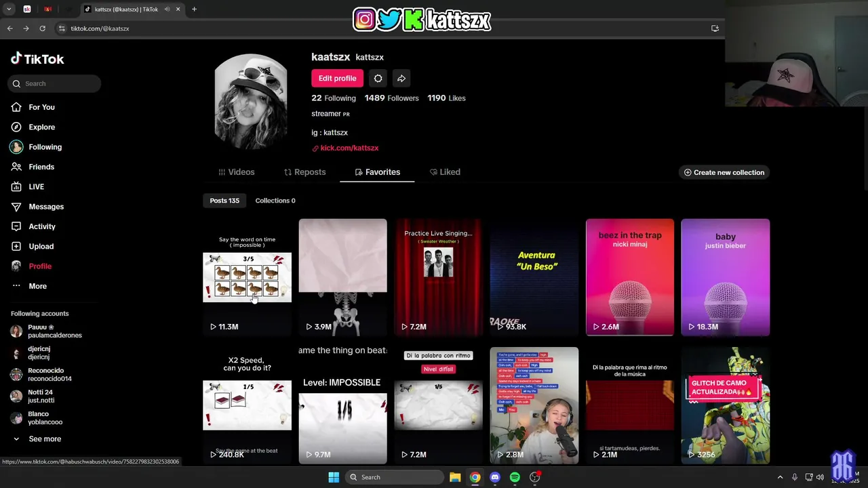
Task: Open the Following sidebar icon
Action: tap(16, 147)
